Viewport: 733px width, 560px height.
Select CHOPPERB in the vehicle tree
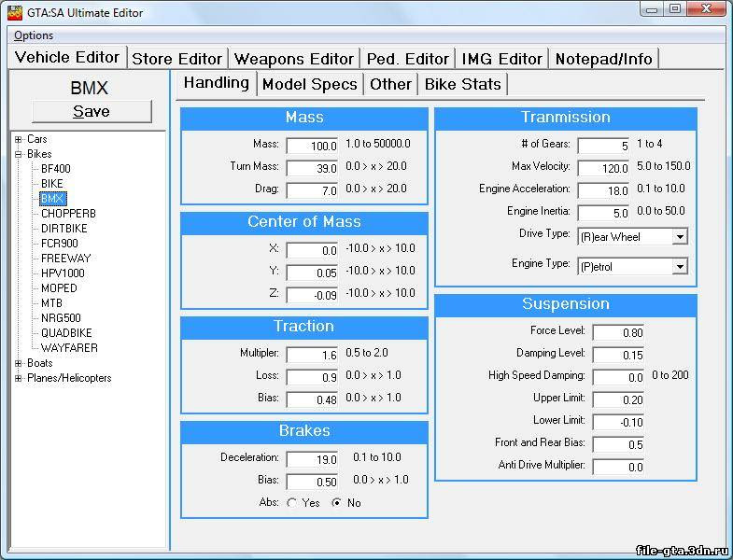68,214
